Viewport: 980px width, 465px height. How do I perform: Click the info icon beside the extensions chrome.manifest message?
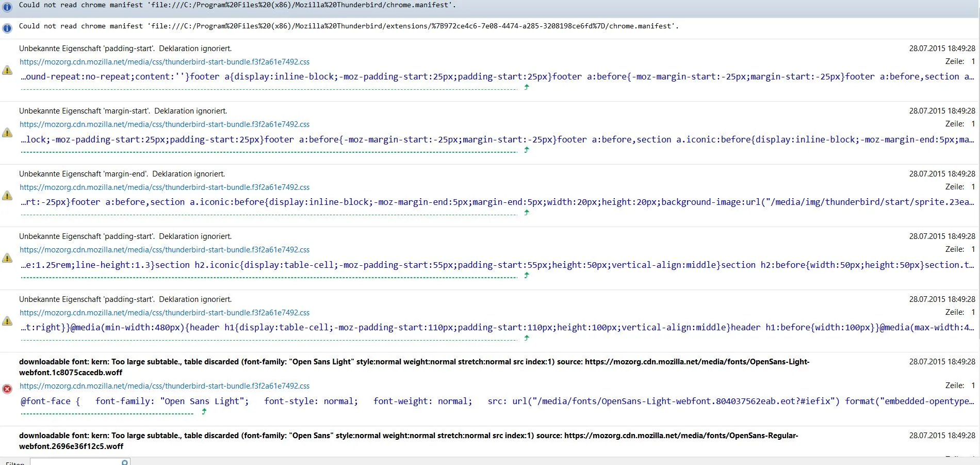[7, 28]
